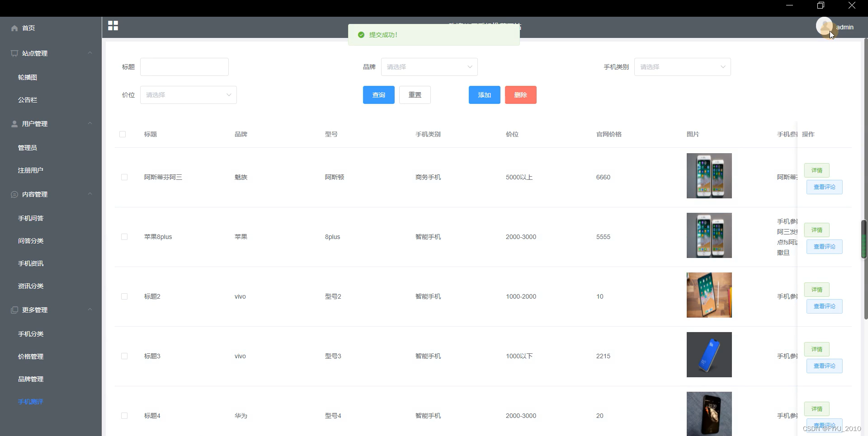Open 轮播图 in the sidebar
The width and height of the screenshot is (868, 436).
[28, 77]
